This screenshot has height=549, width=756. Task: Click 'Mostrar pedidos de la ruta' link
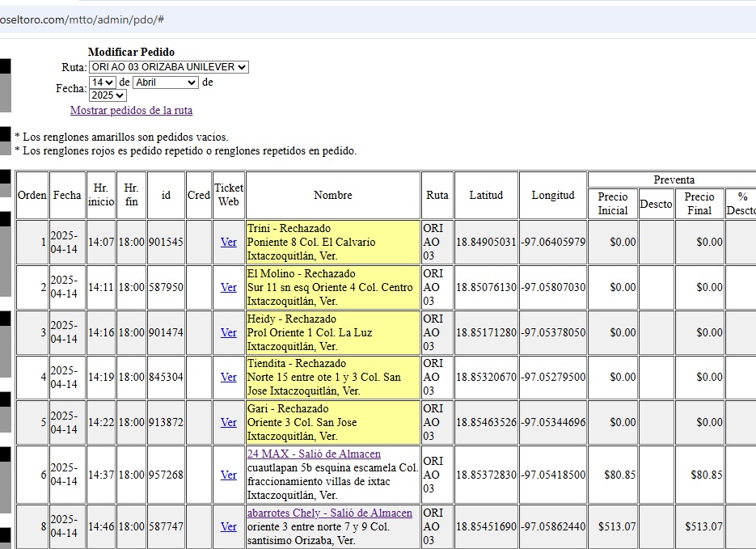tap(131, 110)
